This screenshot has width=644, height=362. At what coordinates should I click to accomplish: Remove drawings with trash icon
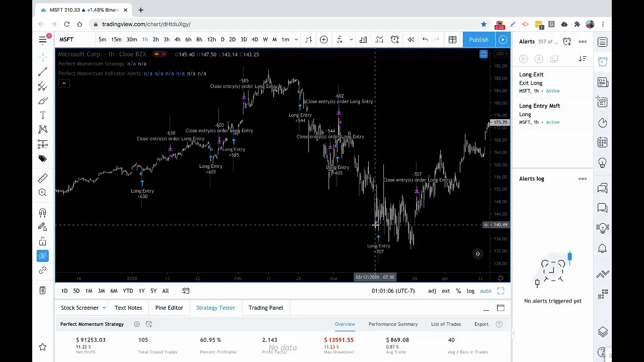[43, 291]
